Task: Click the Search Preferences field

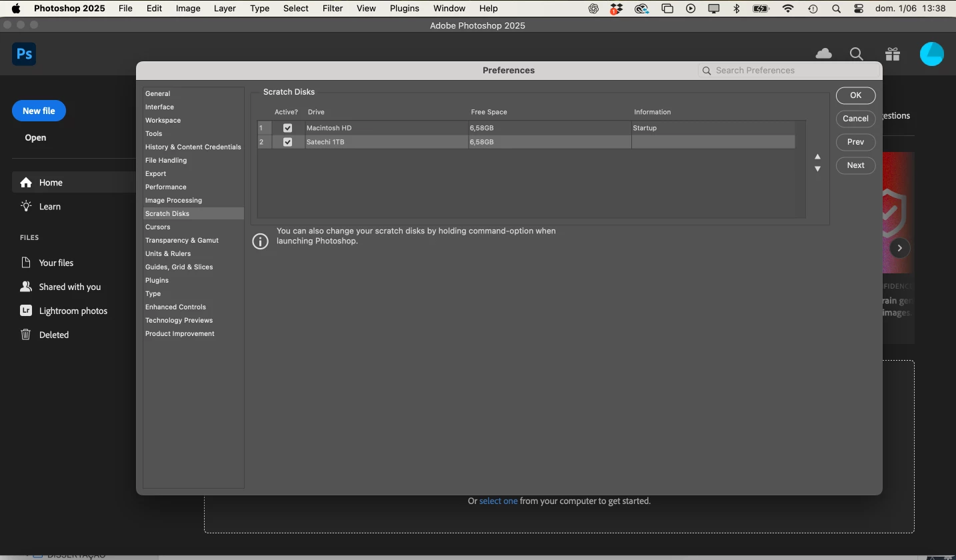Action: click(x=789, y=71)
